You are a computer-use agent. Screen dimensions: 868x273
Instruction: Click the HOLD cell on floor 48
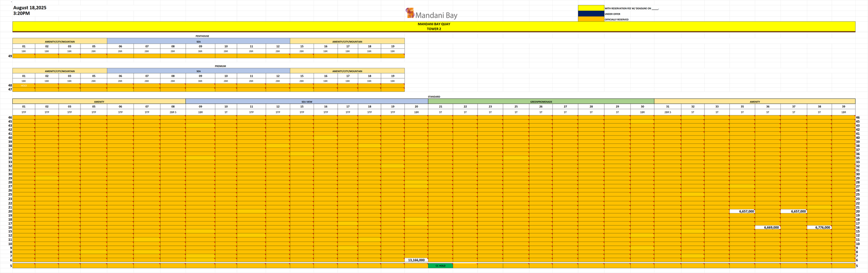click(x=24, y=85)
